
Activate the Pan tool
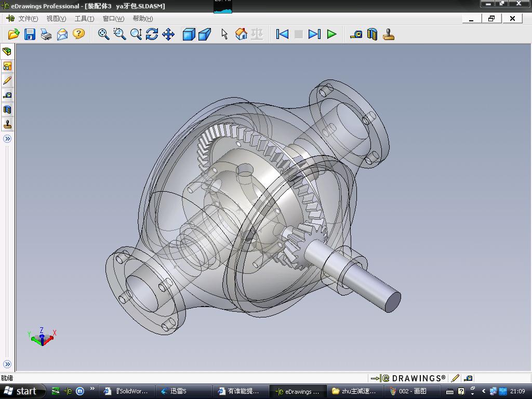(168, 34)
